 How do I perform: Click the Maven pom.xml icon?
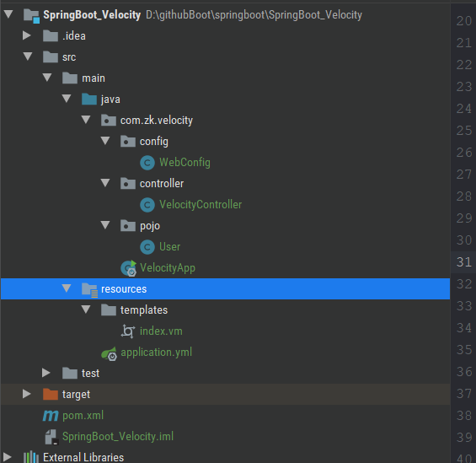pyautogui.click(x=51, y=416)
